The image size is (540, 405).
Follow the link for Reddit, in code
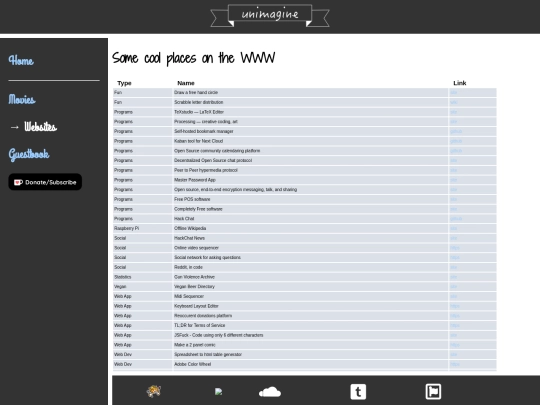[453, 267]
